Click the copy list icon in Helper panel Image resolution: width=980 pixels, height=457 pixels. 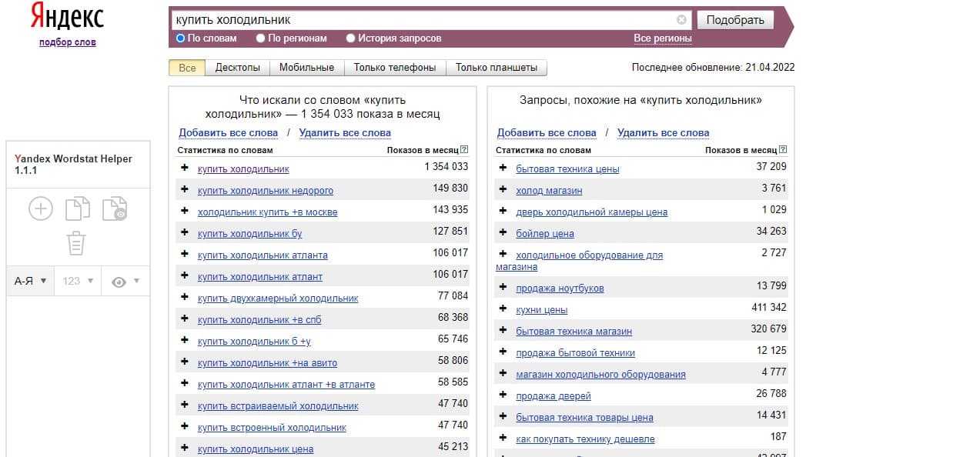pyautogui.click(x=77, y=208)
